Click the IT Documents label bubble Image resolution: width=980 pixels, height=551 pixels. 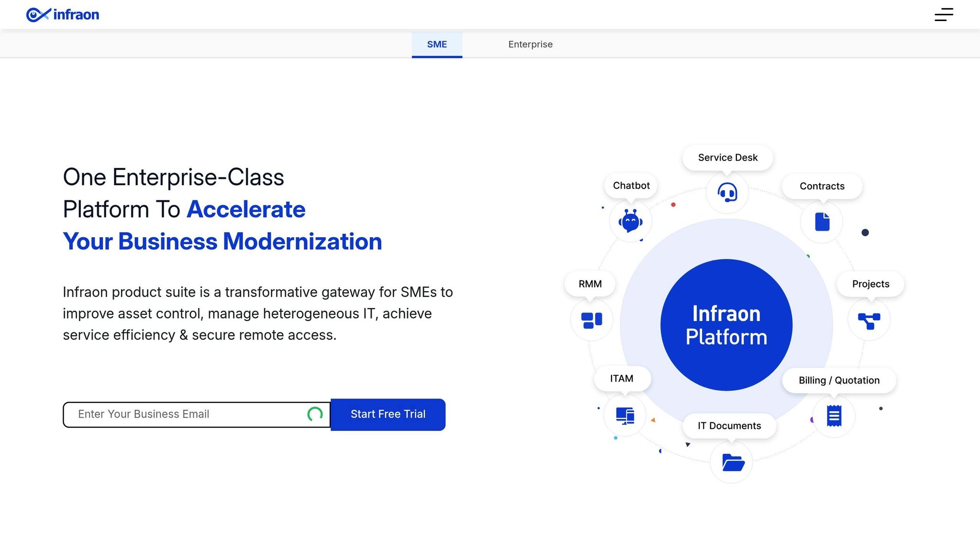(729, 426)
